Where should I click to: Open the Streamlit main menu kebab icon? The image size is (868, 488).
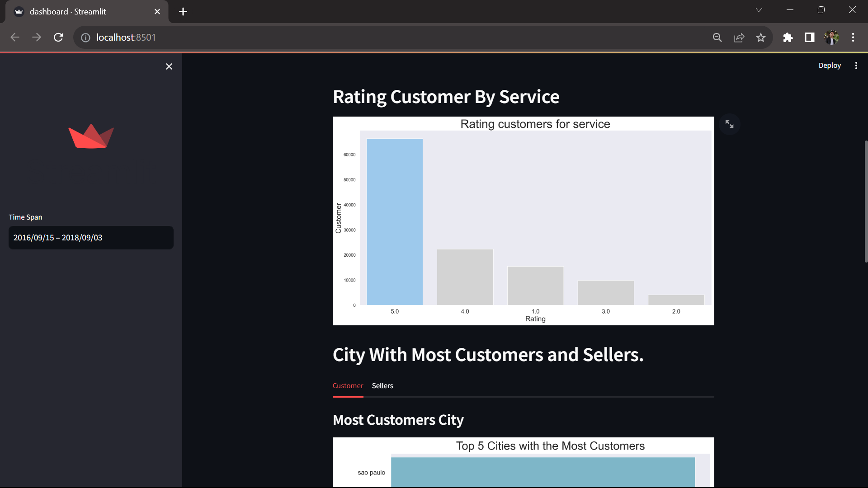(x=856, y=66)
